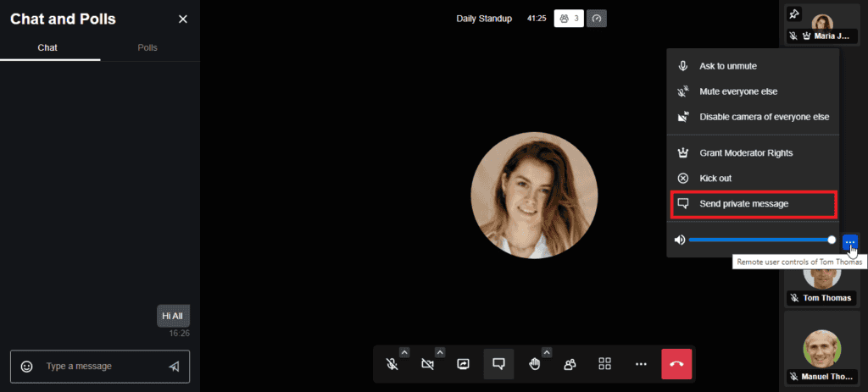Click muted mic icon on Manuel's label
Screen dimensions: 868x392
pyautogui.click(x=794, y=377)
